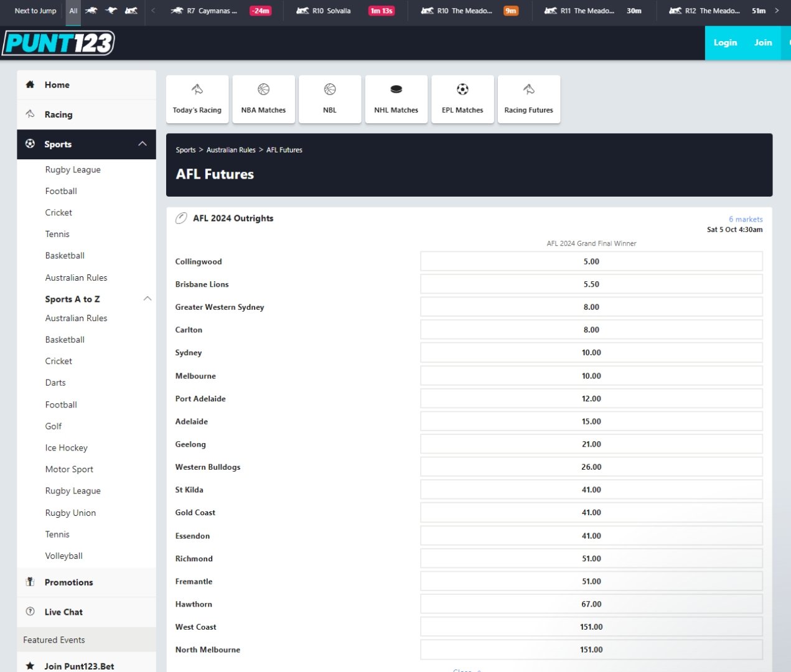Image resolution: width=791 pixels, height=672 pixels.
Task: Show previous Next to Jump races arrow
Action: 153,11
